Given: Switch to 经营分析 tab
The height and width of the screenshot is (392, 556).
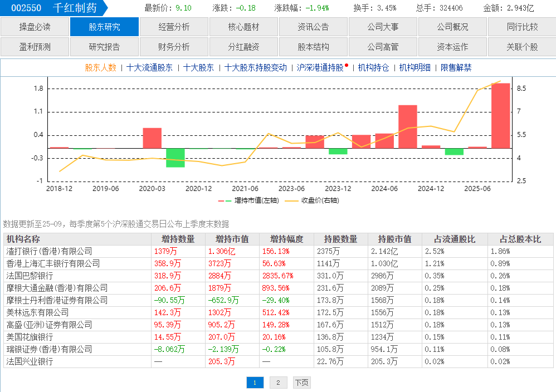Looking at the screenshot, I should click(x=174, y=27).
